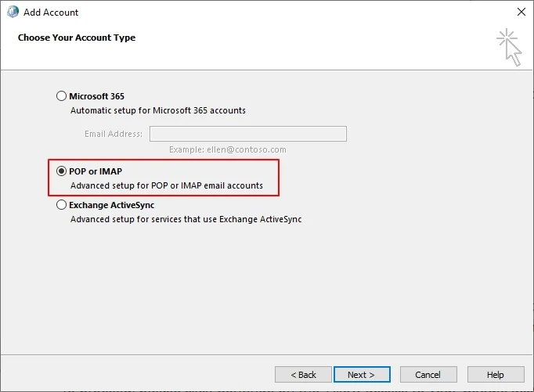Choose the Exchange ActiveSync radio button
534x392 pixels.
(62, 205)
